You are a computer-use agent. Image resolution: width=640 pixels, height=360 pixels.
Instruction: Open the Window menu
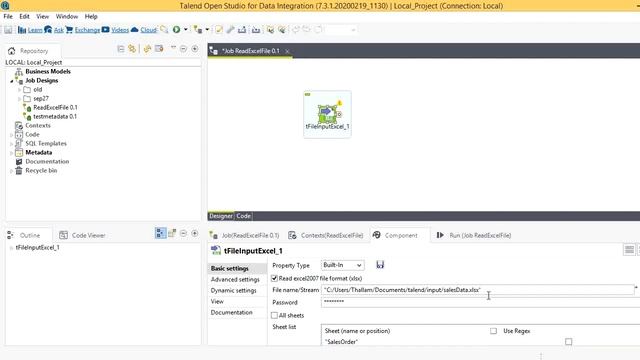pyautogui.click(x=67, y=16)
